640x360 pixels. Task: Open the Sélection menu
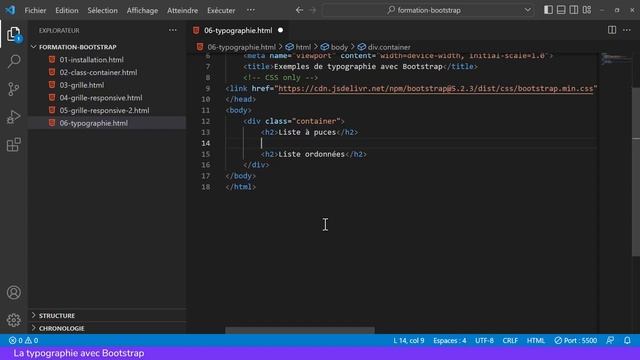(x=102, y=10)
